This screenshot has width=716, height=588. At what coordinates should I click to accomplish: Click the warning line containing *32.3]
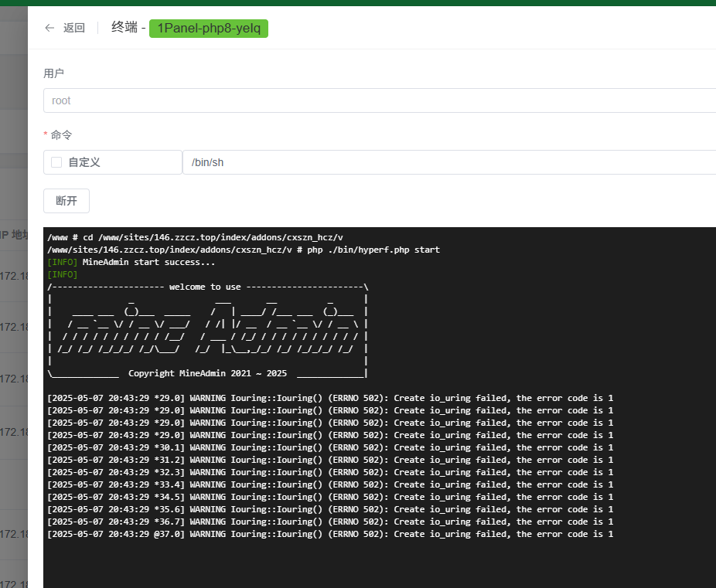[x=330, y=472]
